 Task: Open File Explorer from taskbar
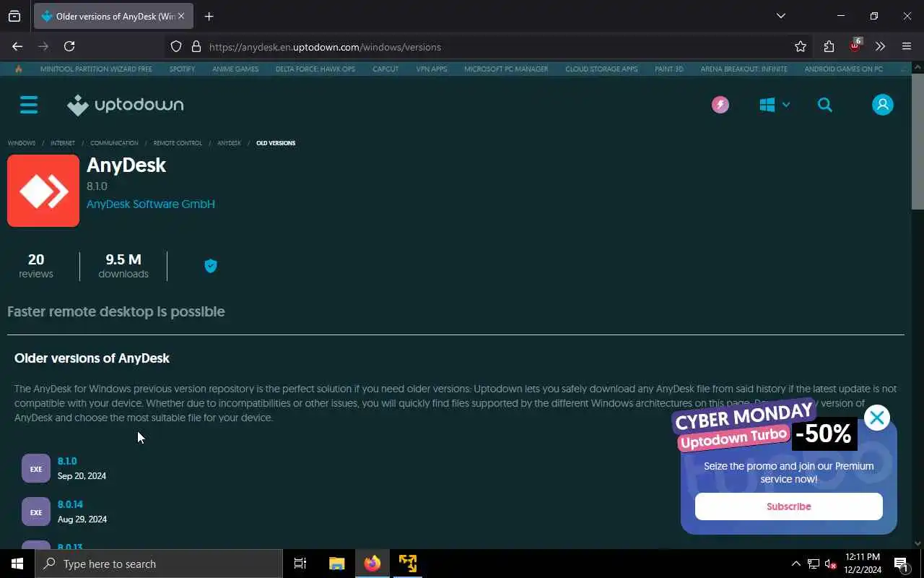pos(336,564)
